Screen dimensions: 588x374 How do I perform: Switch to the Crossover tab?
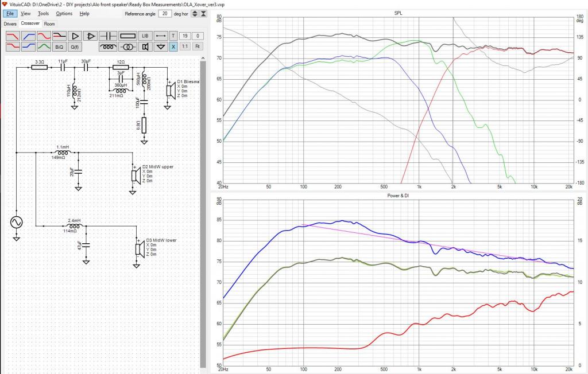click(30, 24)
